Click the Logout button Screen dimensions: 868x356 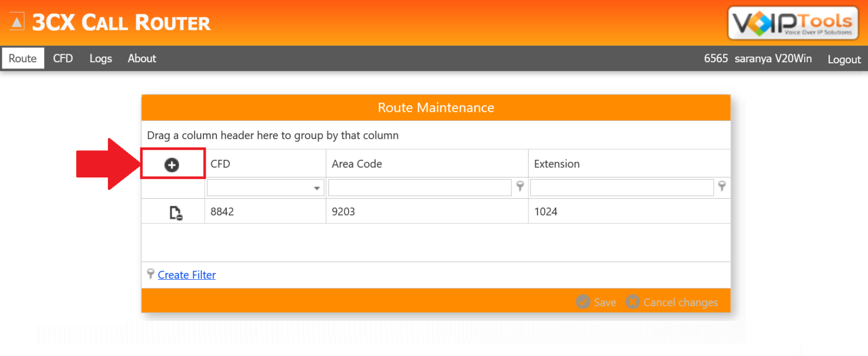click(844, 59)
